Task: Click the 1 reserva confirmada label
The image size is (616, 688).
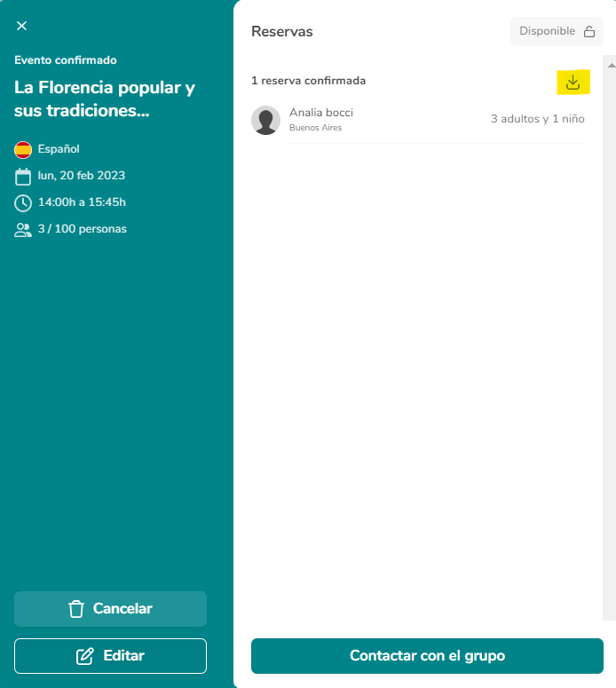Action: [308, 81]
